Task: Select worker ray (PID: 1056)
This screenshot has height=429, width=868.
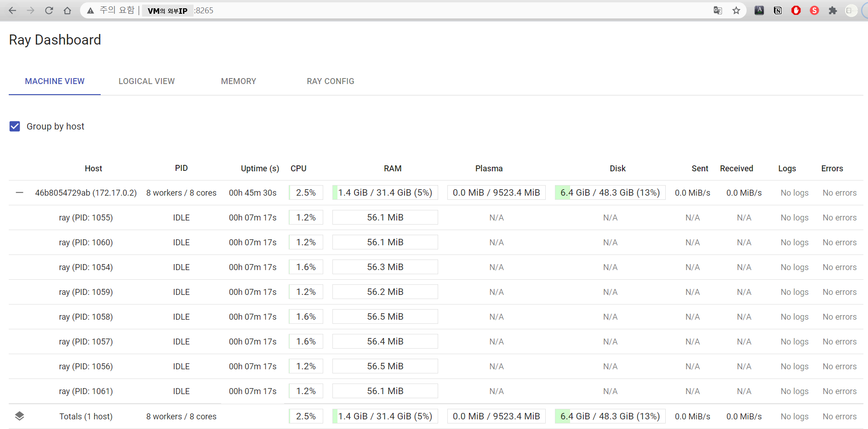Action: [86, 366]
